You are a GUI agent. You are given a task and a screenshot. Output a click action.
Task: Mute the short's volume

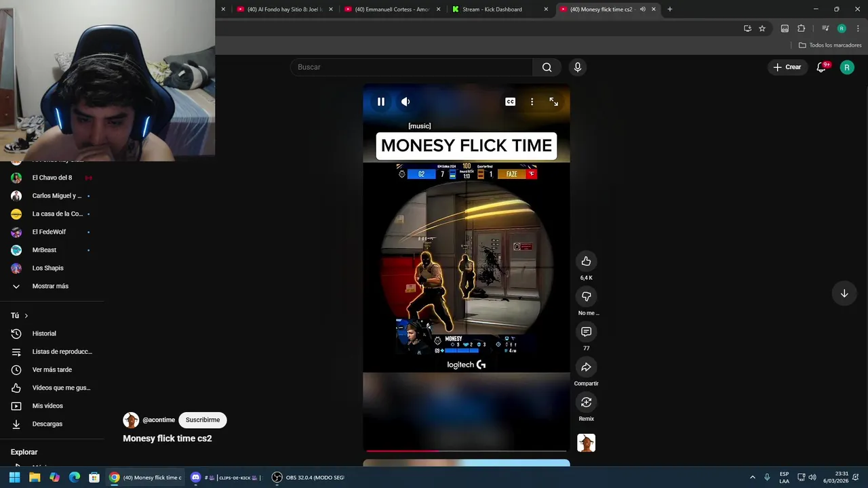(406, 102)
